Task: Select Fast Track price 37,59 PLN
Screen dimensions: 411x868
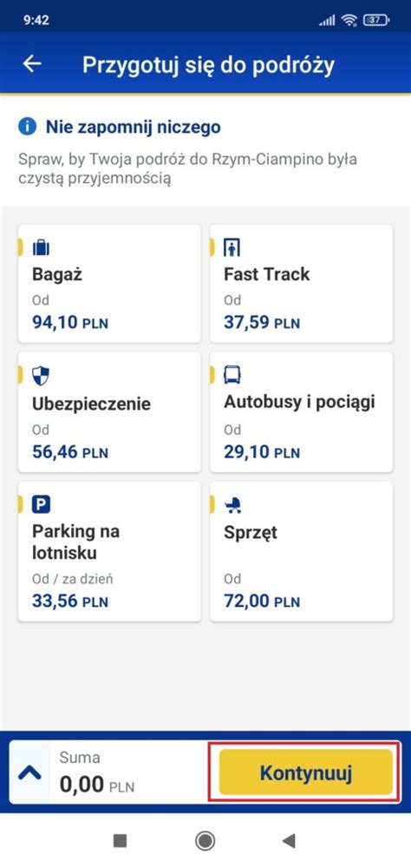Action: pyautogui.click(x=261, y=322)
